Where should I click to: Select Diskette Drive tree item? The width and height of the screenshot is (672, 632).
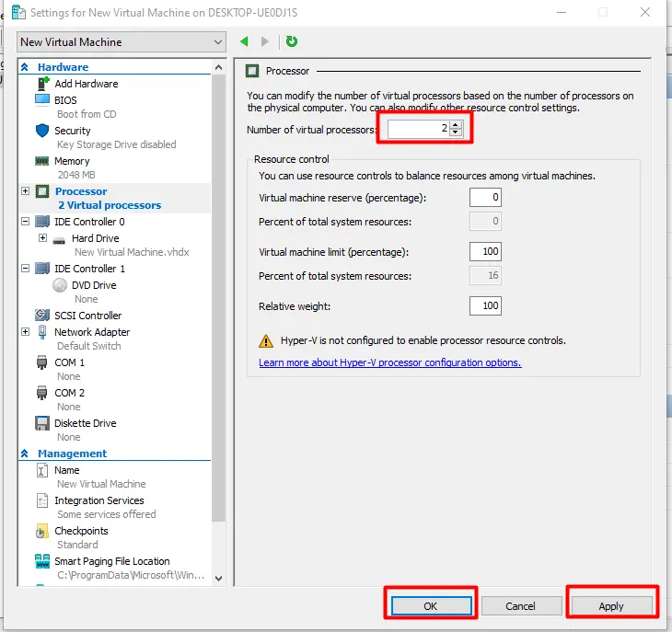pyautogui.click(x=86, y=423)
